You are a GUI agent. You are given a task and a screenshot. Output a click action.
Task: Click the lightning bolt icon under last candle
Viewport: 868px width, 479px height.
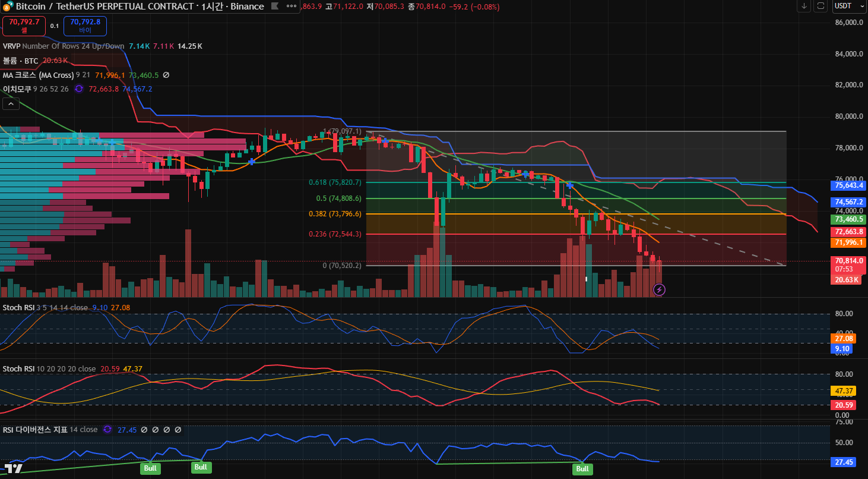click(x=659, y=289)
